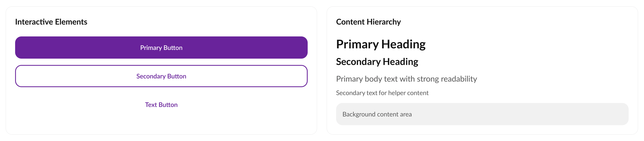
Task: Click the Secondary Heading text
Action: (377, 62)
